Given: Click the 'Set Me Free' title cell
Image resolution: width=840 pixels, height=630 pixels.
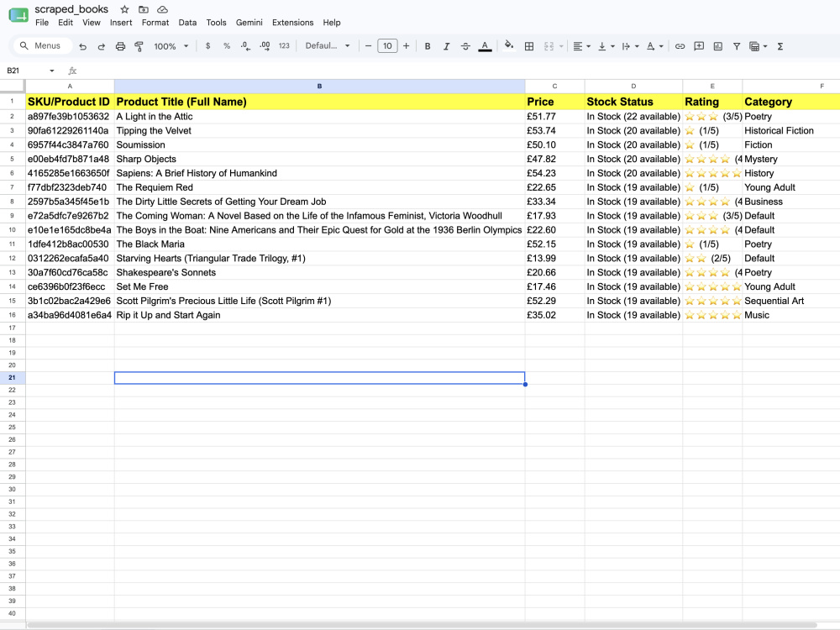Looking at the screenshot, I should point(319,286).
